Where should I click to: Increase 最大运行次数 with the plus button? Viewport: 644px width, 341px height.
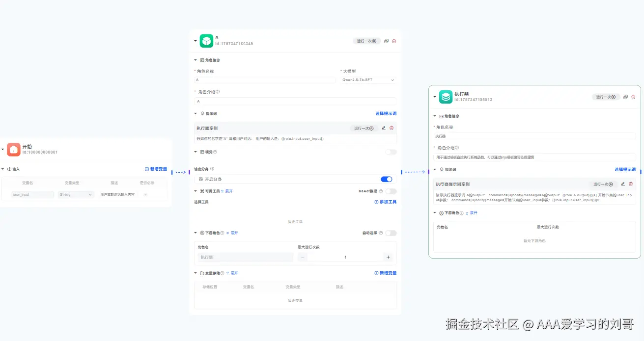pyautogui.click(x=388, y=257)
